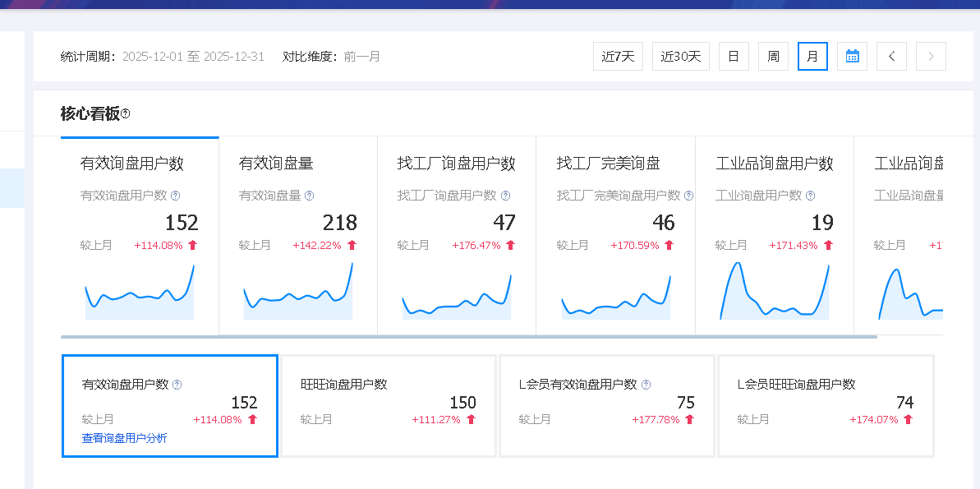Click the horizontal scrollbar under cards
Viewport: 980px width, 489px height.
click(x=469, y=336)
